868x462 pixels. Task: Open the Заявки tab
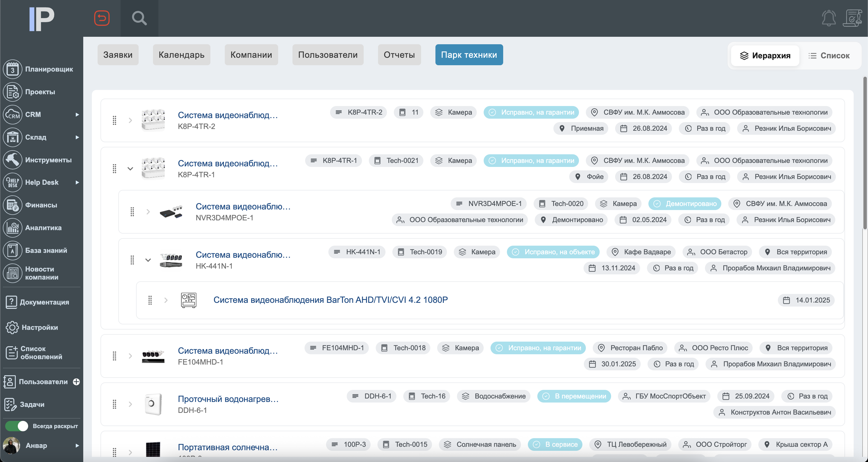click(x=118, y=55)
